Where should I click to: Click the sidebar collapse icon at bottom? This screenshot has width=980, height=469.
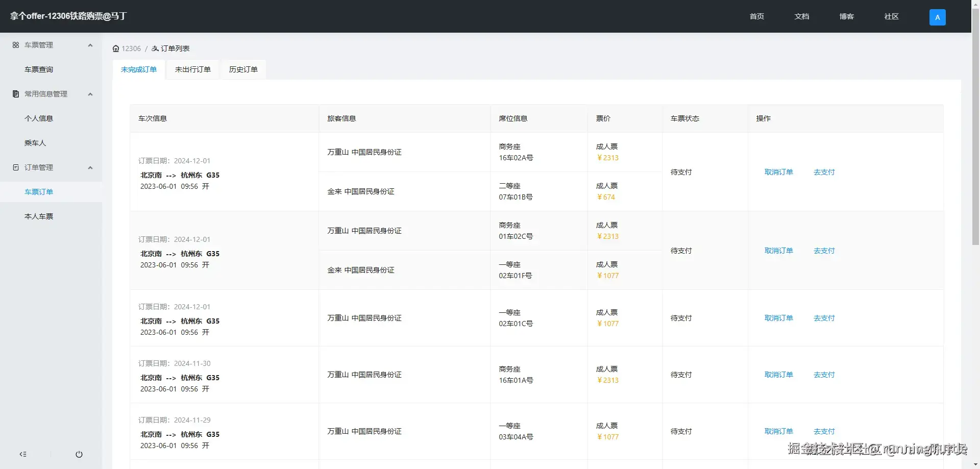[23, 454]
